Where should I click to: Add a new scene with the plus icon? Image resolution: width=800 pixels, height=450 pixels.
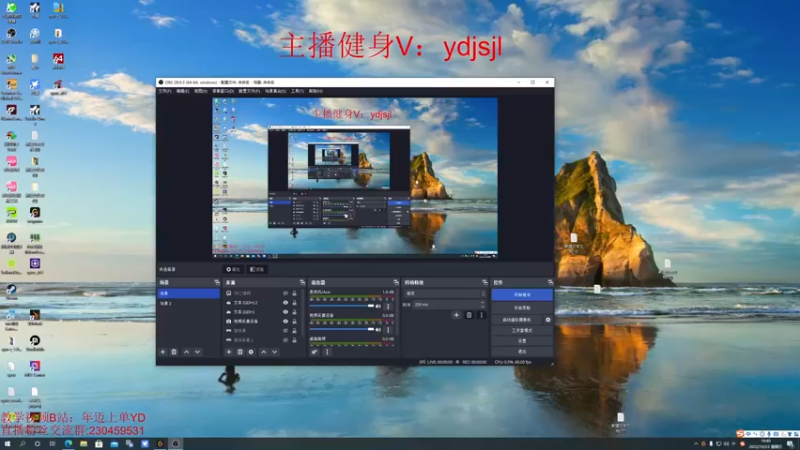click(163, 352)
